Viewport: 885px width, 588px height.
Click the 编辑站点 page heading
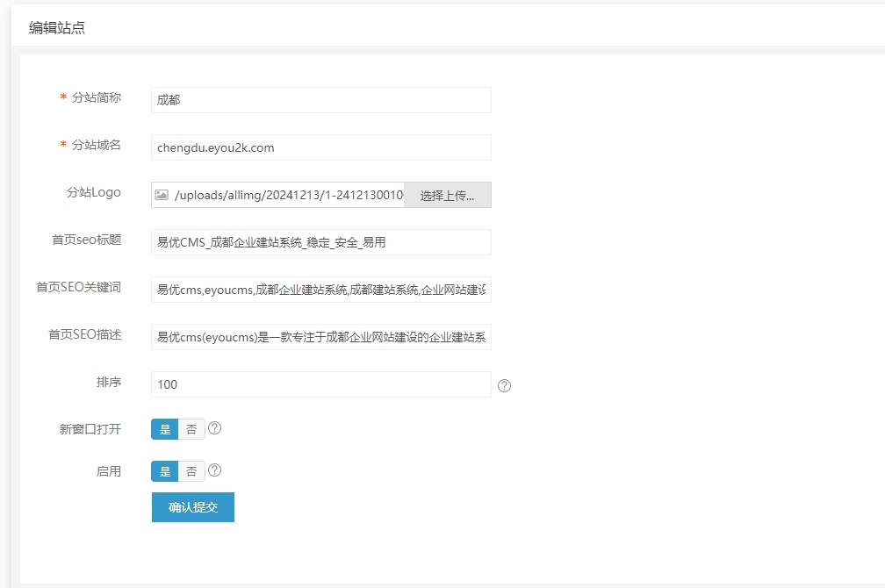coord(57,28)
